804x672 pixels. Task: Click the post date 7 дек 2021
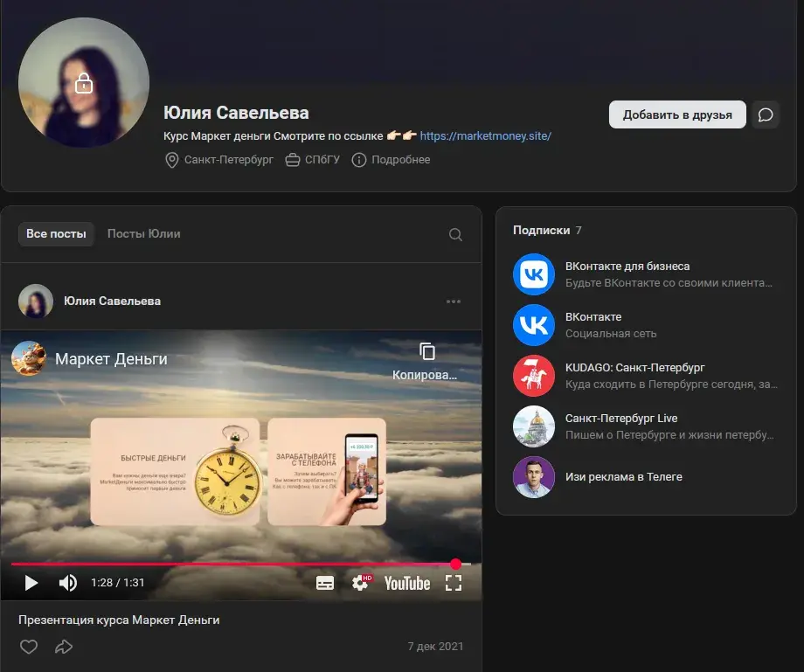click(x=435, y=647)
